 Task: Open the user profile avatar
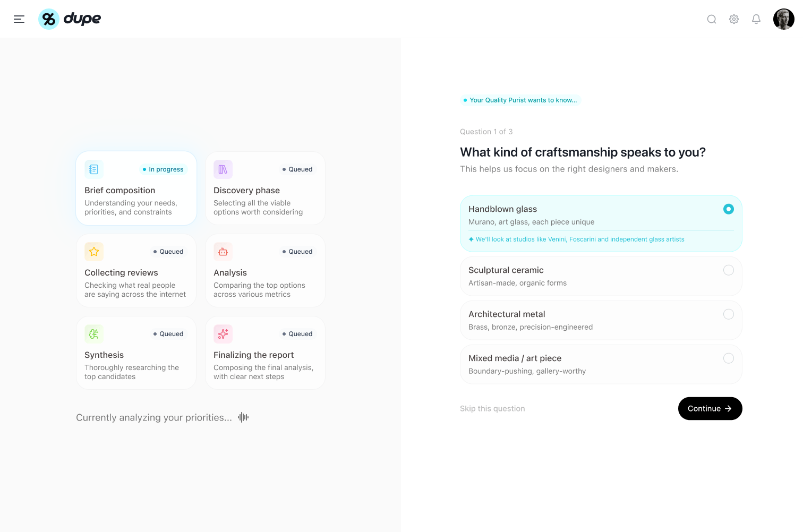[784, 19]
